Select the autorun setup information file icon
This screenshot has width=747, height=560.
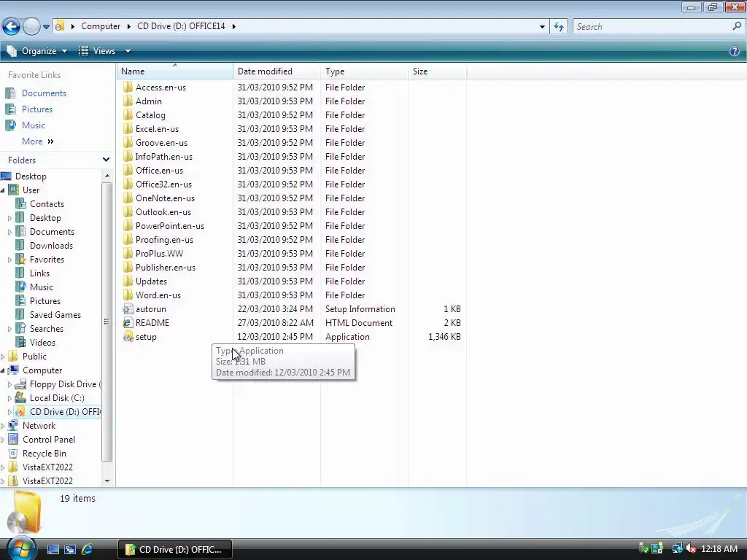coord(128,309)
